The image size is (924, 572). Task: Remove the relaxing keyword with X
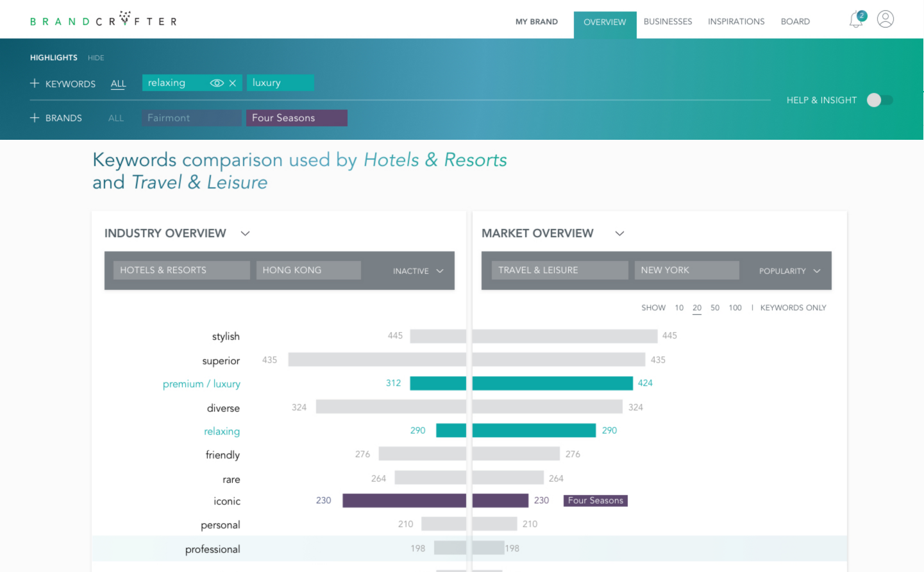click(x=233, y=83)
